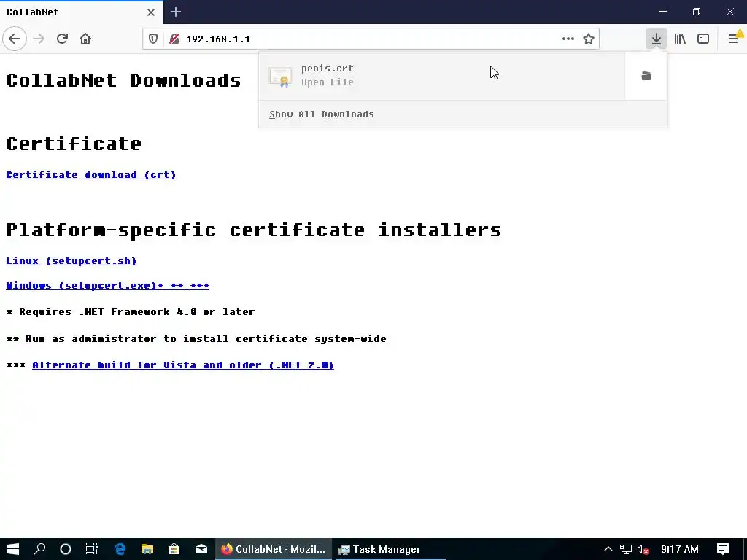Open containing folder for downloaded file
747x560 pixels.
point(646,76)
